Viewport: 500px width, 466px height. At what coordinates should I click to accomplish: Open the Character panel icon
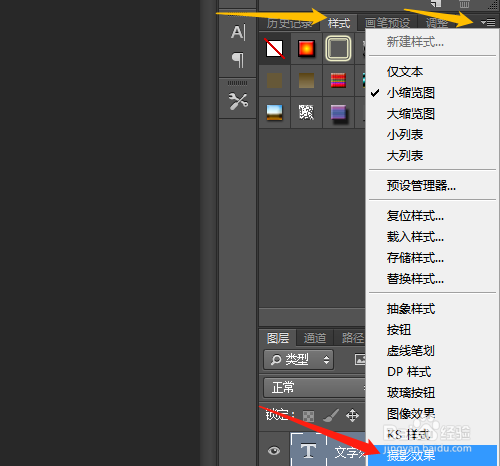pos(238,32)
